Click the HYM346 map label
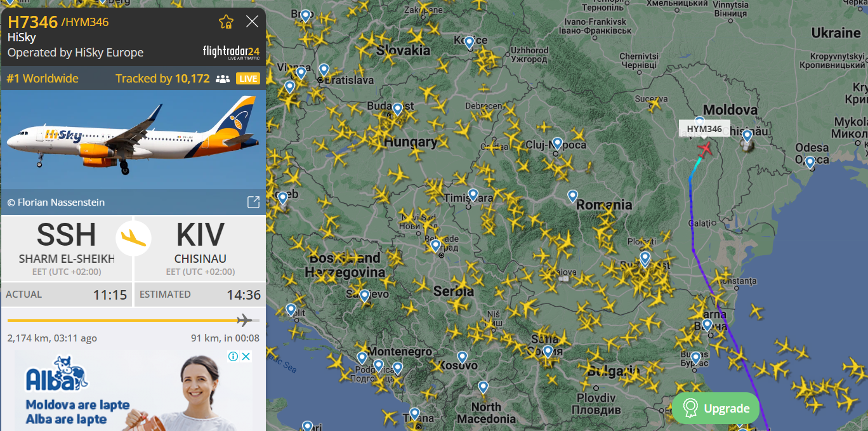This screenshot has height=431, width=868. 704,129
